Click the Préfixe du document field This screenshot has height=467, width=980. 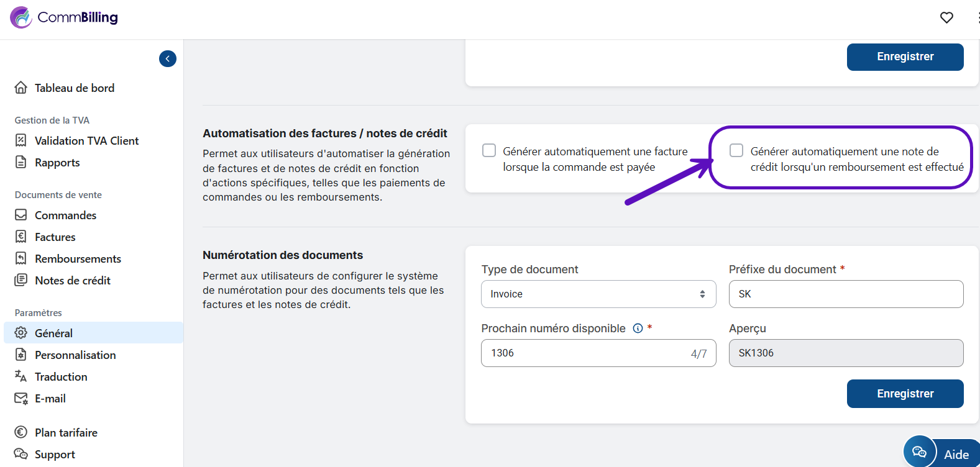click(845, 294)
